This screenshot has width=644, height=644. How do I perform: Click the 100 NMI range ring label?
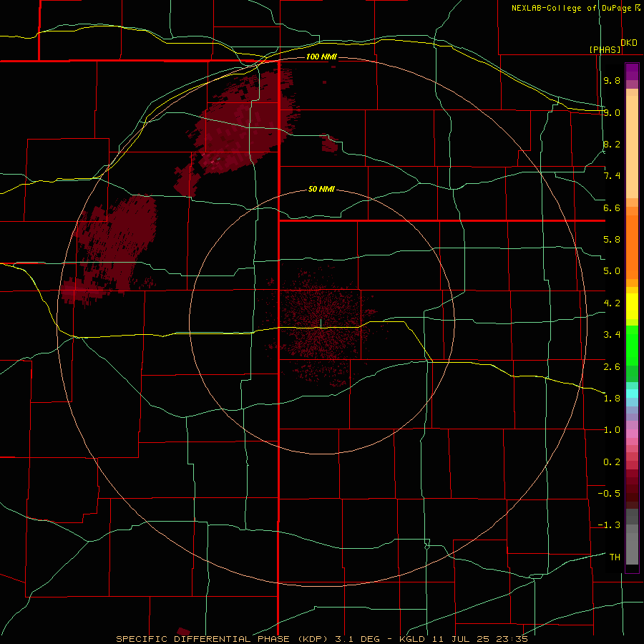(321, 57)
